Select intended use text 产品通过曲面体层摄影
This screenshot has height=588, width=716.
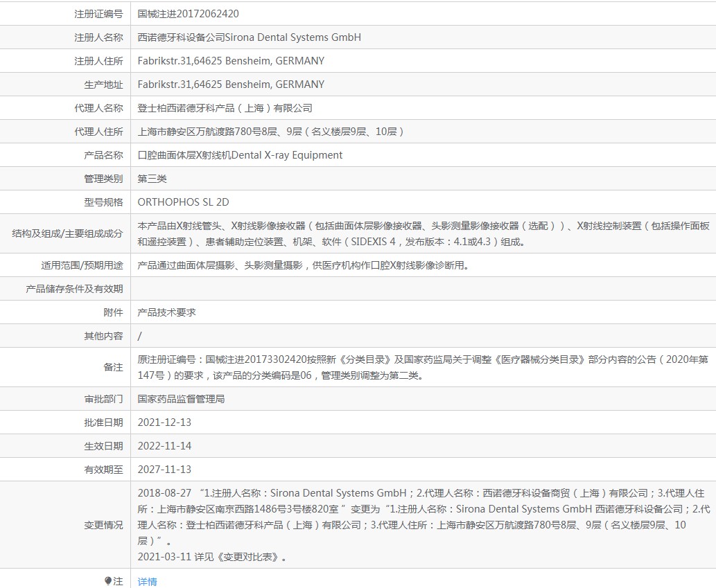click(303, 265)
